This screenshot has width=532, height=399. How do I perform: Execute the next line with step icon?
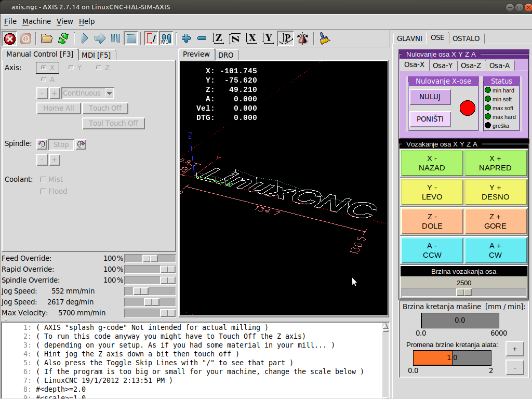tap(100, 38)
